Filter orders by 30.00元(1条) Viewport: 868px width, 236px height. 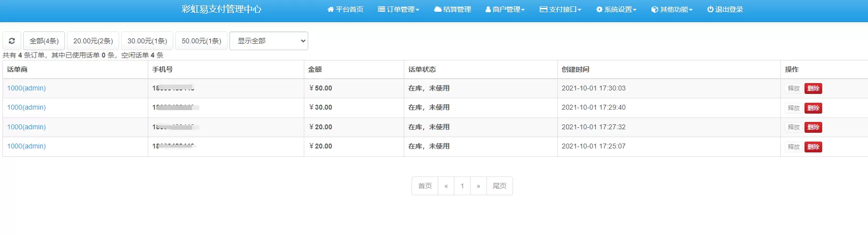(x=147, y=41)
